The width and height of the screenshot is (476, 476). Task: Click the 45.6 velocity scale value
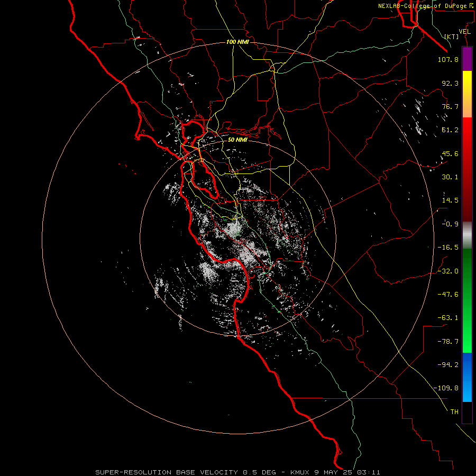(450, 153)
